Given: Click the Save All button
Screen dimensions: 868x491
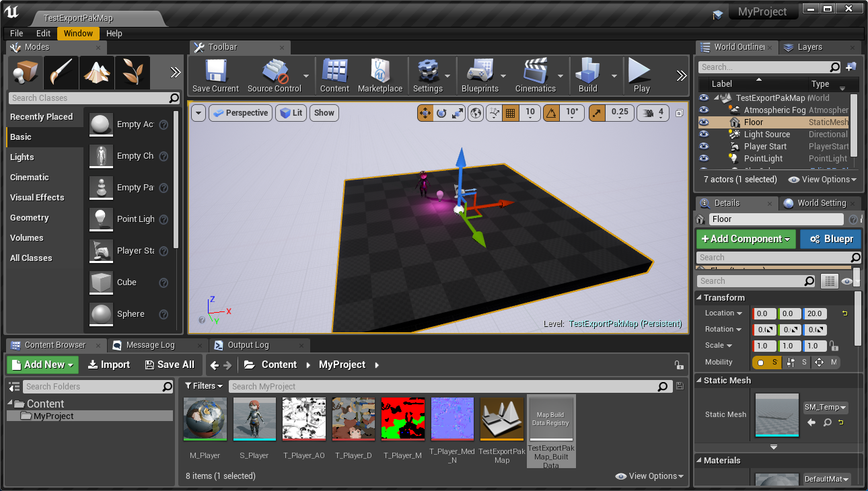Looking at the screenshot, I should coord(170,365).
